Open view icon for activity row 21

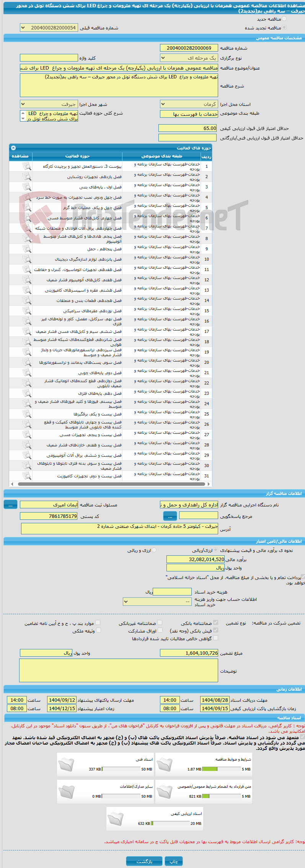tap(26, 373)
